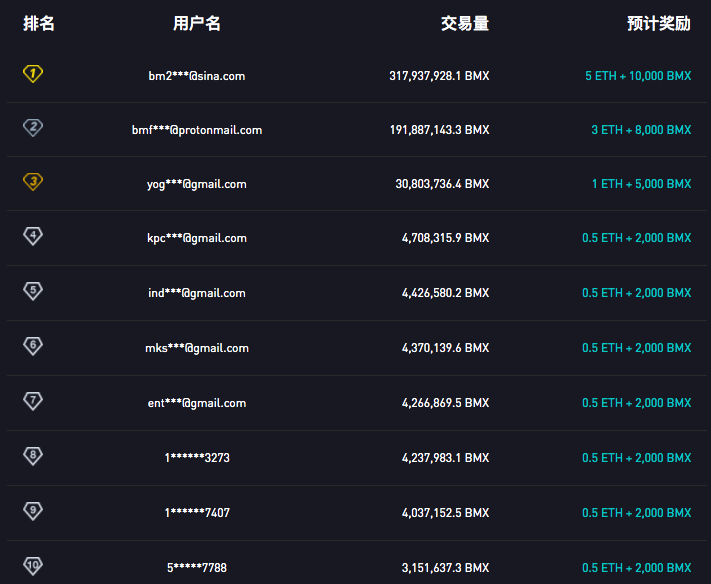Image resolution: width=711 pixels, height=584 pixels.
Task: Click the 用户名 column header
Action: point(197,23)
